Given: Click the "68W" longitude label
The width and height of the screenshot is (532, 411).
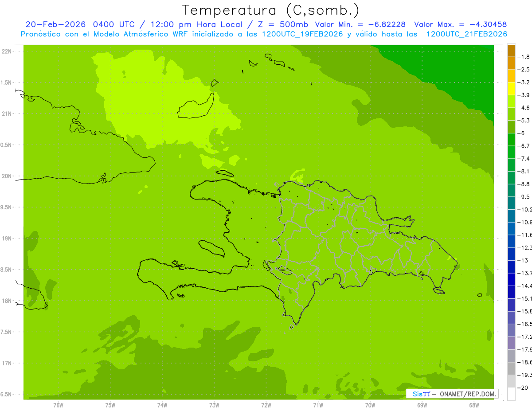Looking at the screenshot, I should pyautogui.click(x=474, y=405).
